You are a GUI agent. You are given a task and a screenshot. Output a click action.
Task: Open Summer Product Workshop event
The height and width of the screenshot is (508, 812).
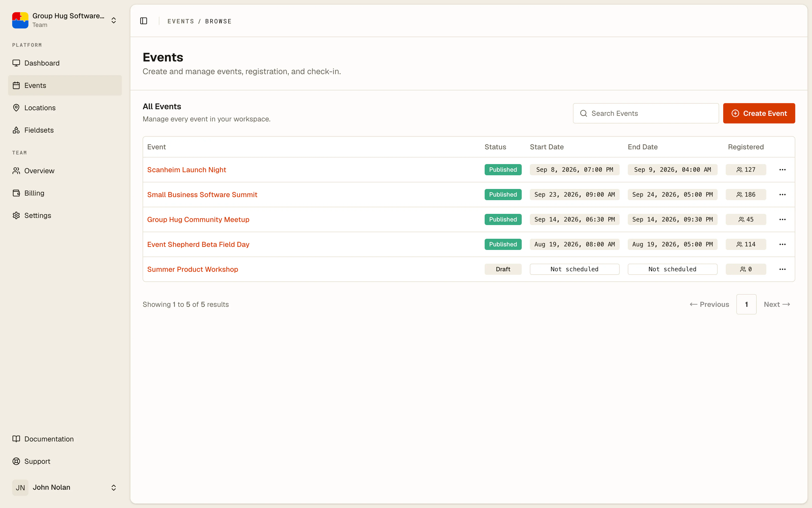click(193, 269)
